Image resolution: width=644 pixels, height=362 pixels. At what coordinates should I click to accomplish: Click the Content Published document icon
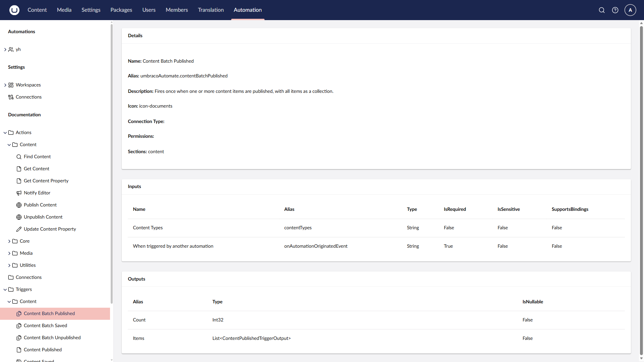(x=19, y=350)
